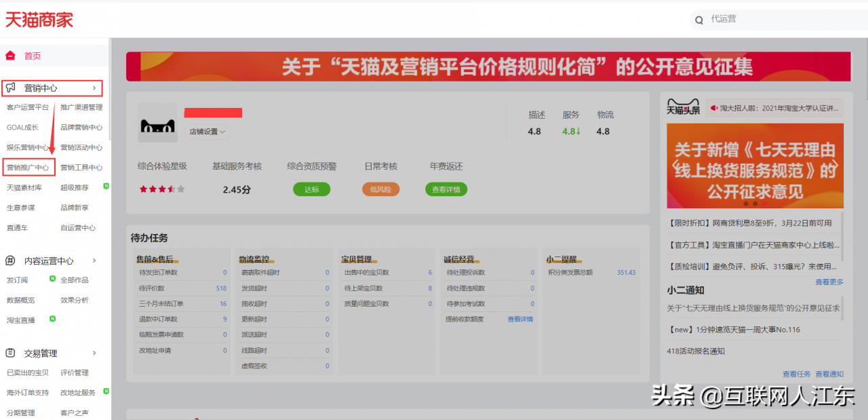This screenshot has height=420, width=868.
Task: Click the search magnifier icon
Action: click(x=699, y=20)
